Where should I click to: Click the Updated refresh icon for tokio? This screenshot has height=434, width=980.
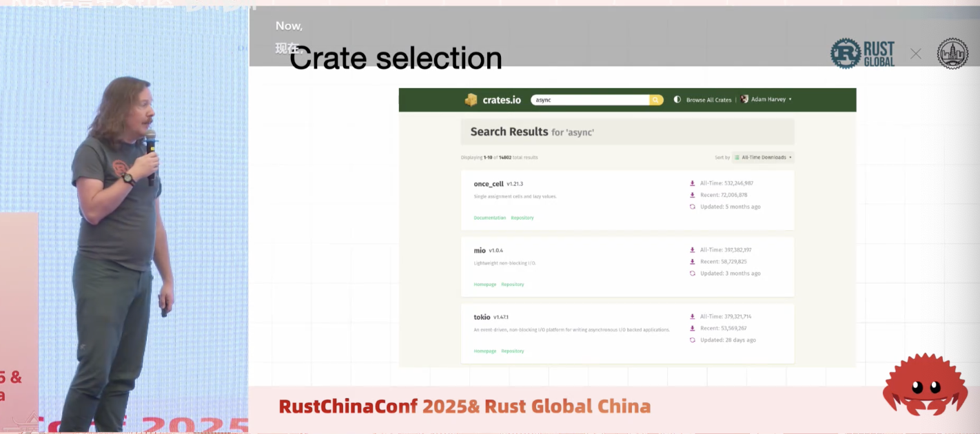click(x=692, y=340)
